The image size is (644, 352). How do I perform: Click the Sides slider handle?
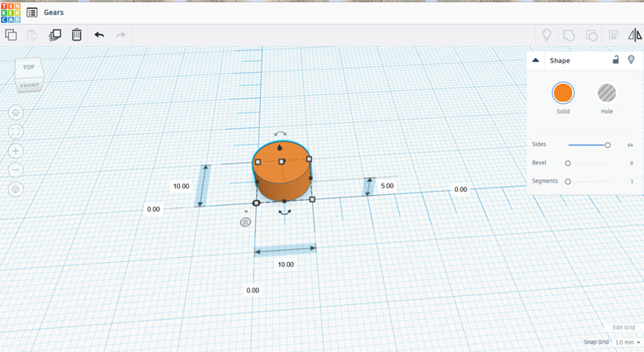[x=608, y=145]
